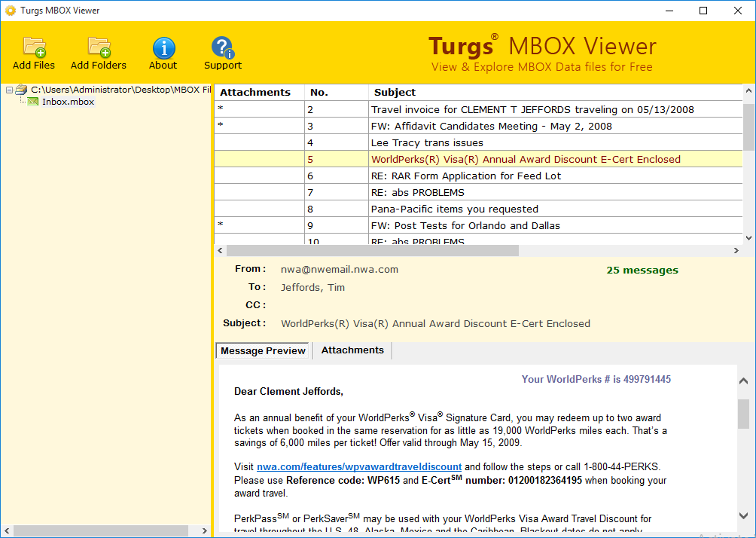Click the Subject field value in header pane

tap(435, 323)
